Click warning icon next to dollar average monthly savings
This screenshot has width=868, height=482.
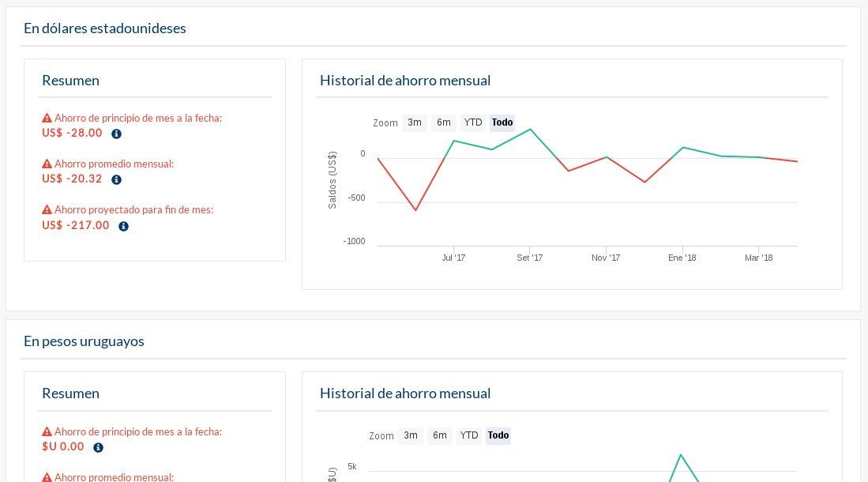click(x=47, y=164)
